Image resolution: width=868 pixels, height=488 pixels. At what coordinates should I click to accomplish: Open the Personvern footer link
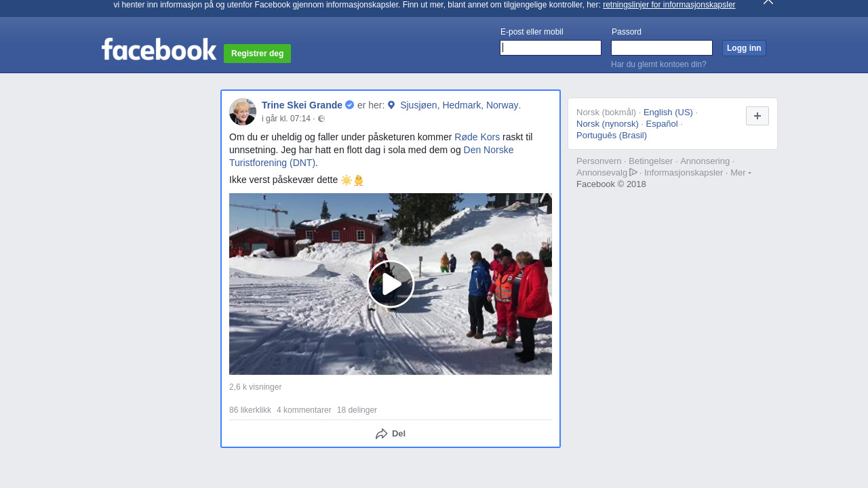(x=599, y=161)
